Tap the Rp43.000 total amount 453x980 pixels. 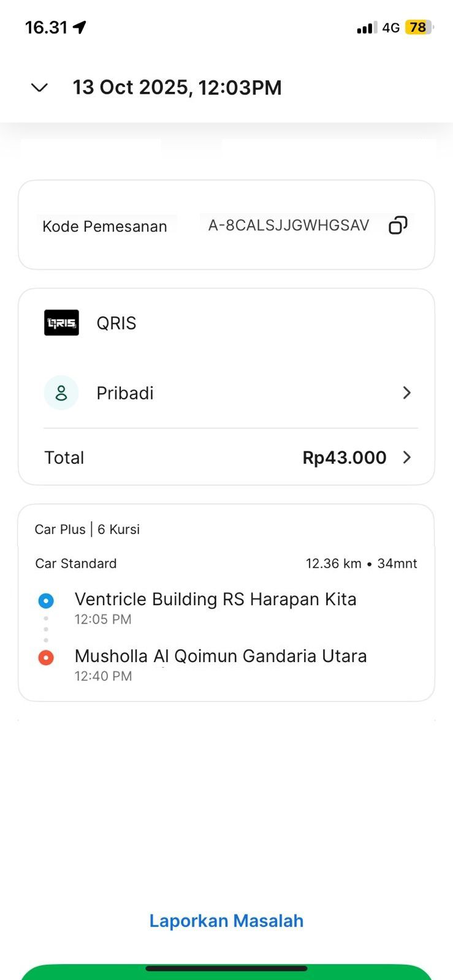(x=344, y=458)
